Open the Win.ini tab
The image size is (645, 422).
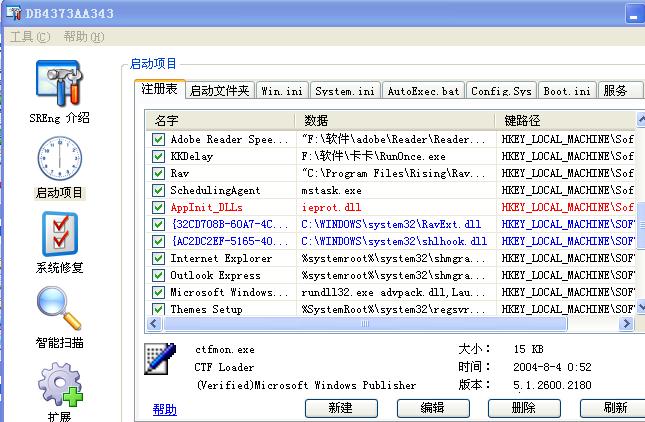(282, 90)
